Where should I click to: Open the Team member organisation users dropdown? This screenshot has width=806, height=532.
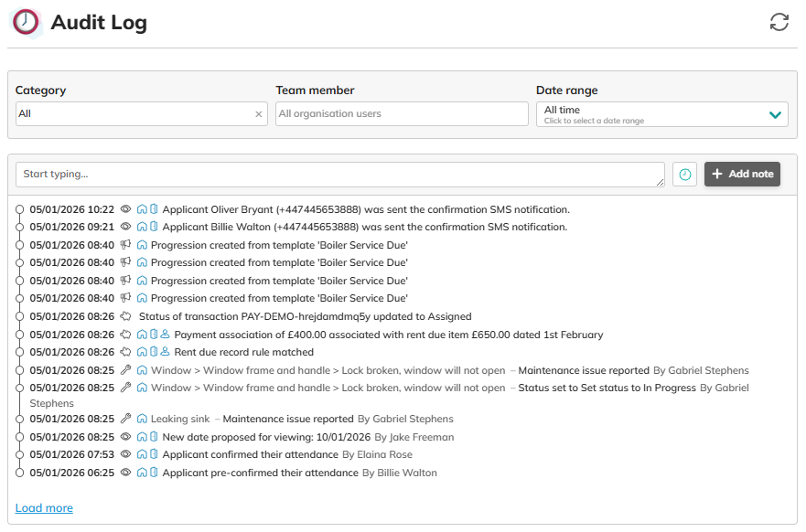[402, 114]
